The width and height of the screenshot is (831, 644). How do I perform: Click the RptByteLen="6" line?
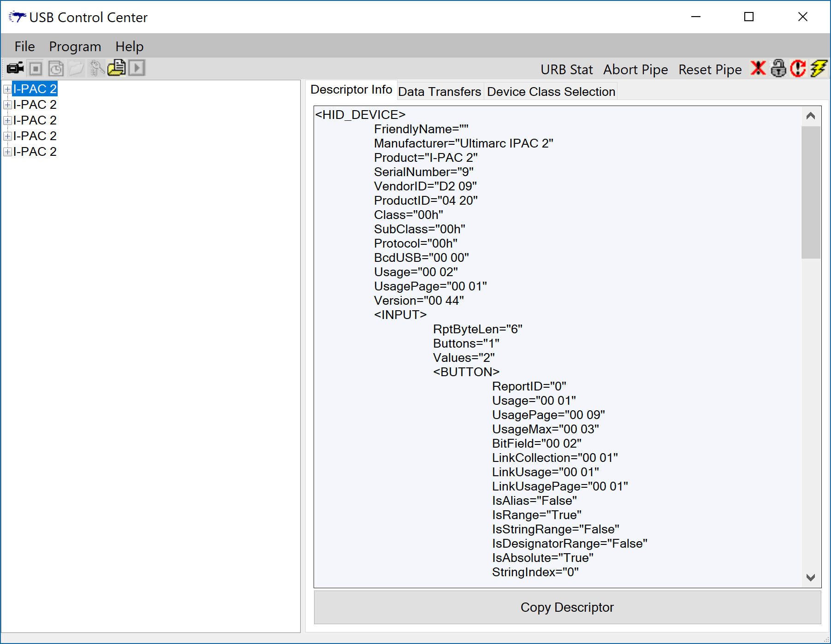coord(478,329)
